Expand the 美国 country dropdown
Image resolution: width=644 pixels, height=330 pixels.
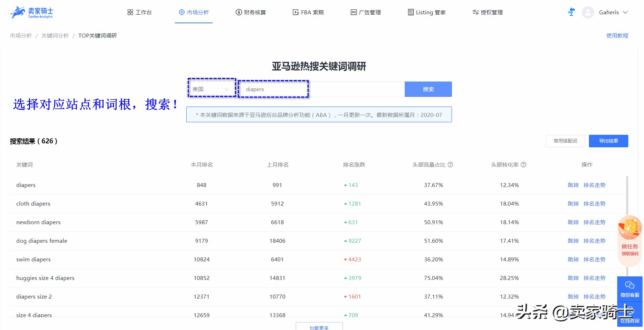tap(211, 89)
